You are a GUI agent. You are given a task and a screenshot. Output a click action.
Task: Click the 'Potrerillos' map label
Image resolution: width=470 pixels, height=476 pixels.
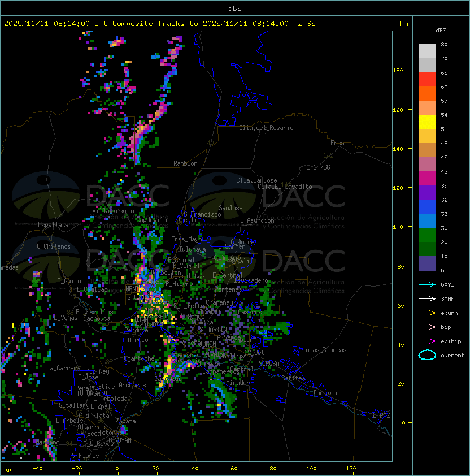94,312
